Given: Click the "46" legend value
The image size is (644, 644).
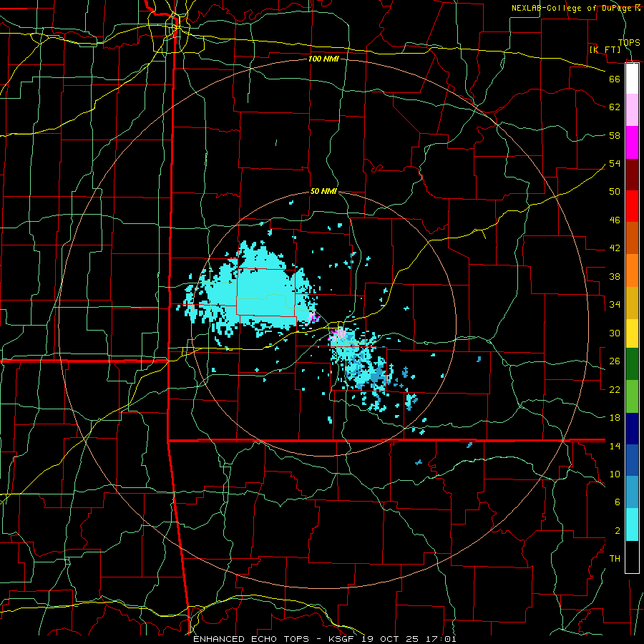Looking at the screenshot, I should point(615,220).
